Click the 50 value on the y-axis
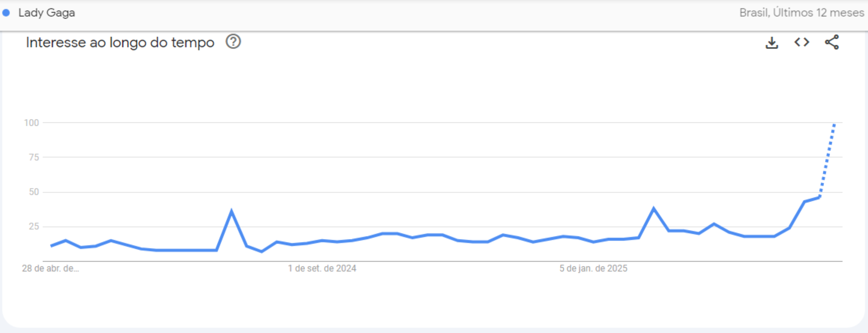The width and height of the screenshot is (868, 333). point(34,192)
